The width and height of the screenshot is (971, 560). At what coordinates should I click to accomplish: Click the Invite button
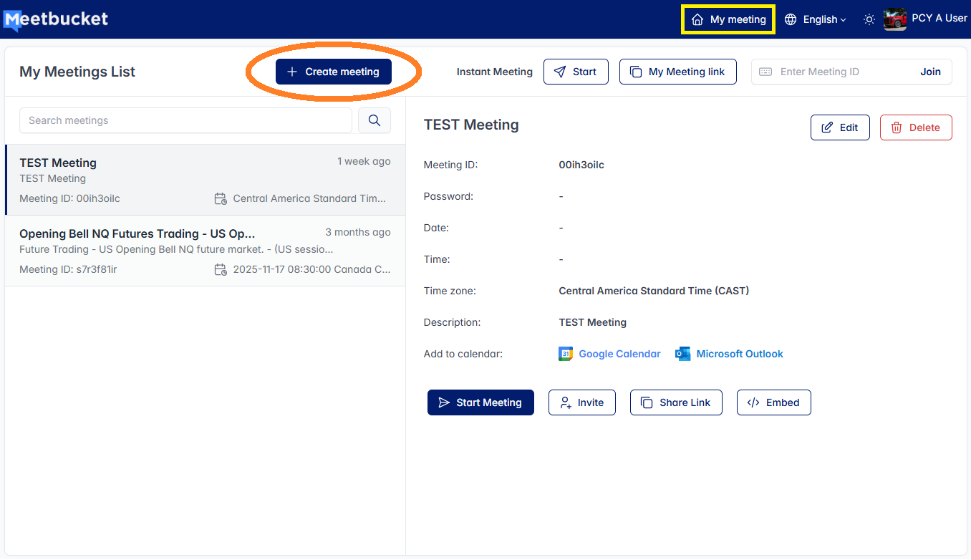pyautogui.click(x=581, y=402)
